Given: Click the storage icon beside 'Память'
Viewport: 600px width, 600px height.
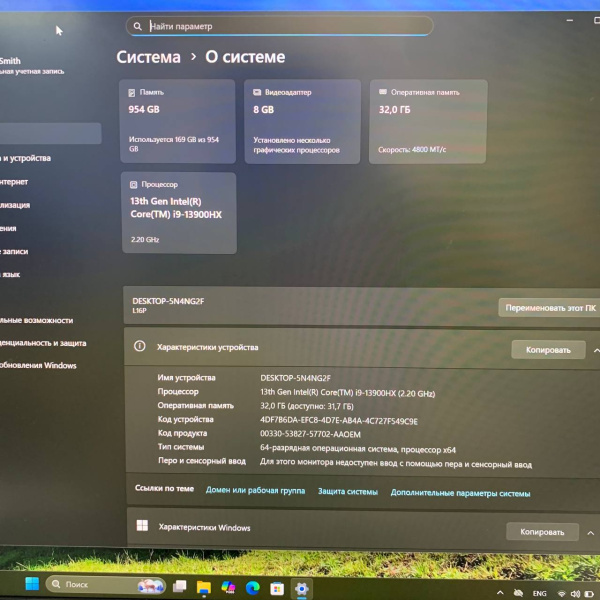Looking at the screenshot, I should click(x=132, y=93).
